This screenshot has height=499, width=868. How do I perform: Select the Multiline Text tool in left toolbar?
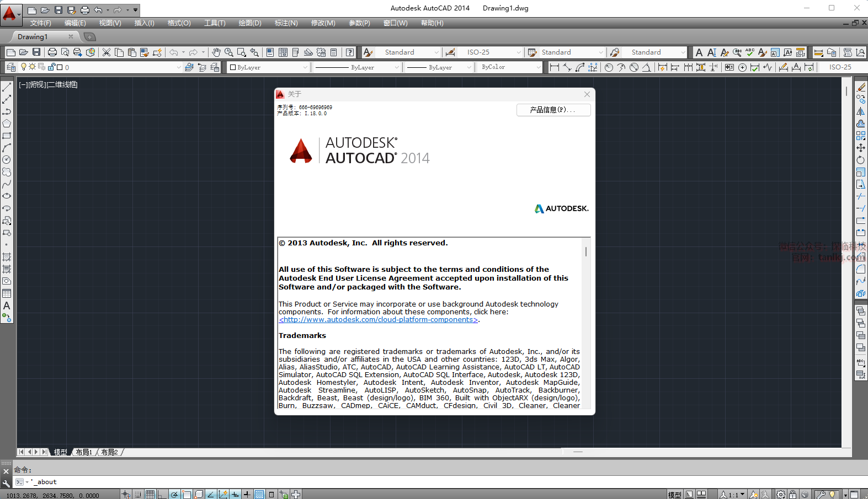(7, 305)
